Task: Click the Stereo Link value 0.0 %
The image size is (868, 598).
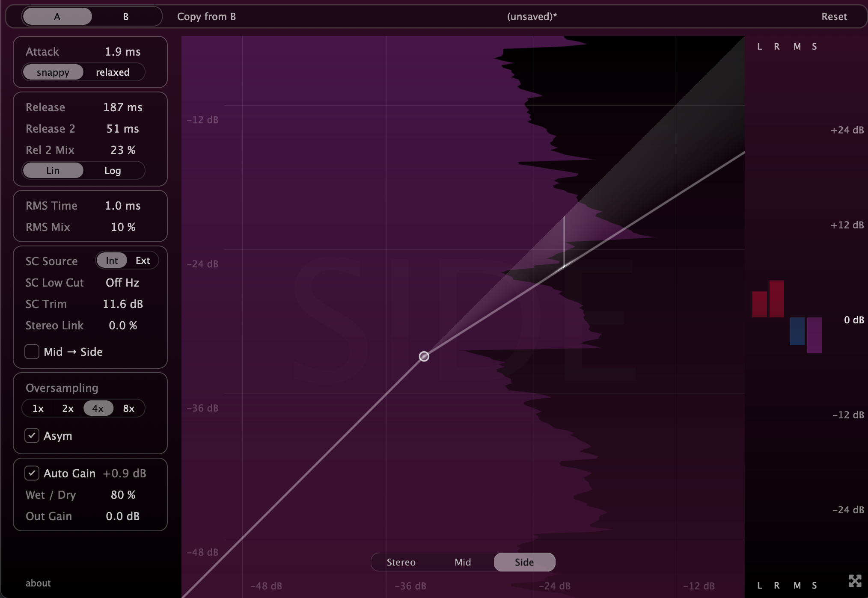Action: tap(123, 326)
